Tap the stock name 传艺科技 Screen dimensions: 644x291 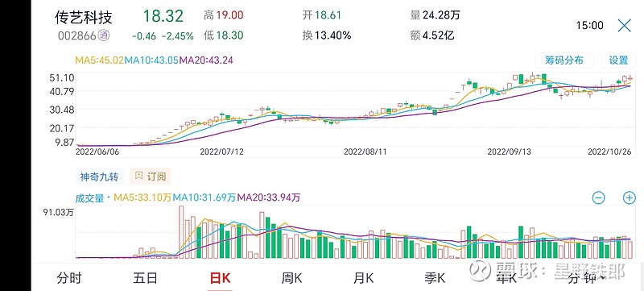click(84, 17)
